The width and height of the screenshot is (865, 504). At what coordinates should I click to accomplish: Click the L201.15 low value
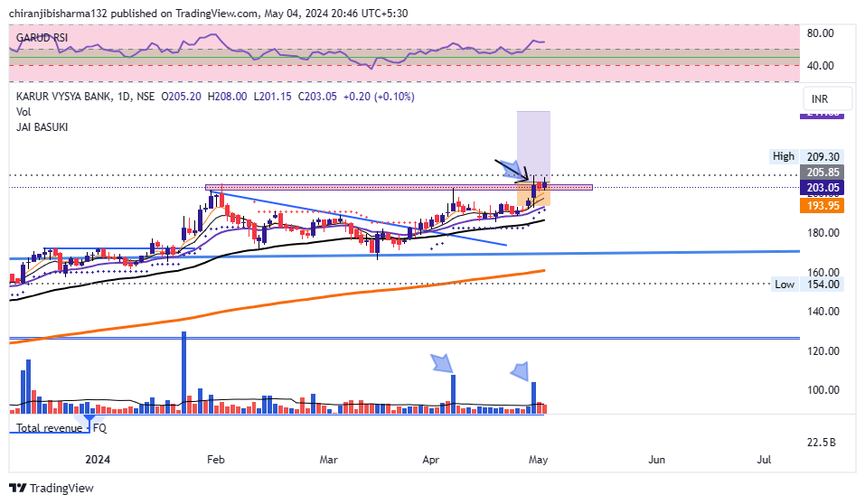point(273,97)
